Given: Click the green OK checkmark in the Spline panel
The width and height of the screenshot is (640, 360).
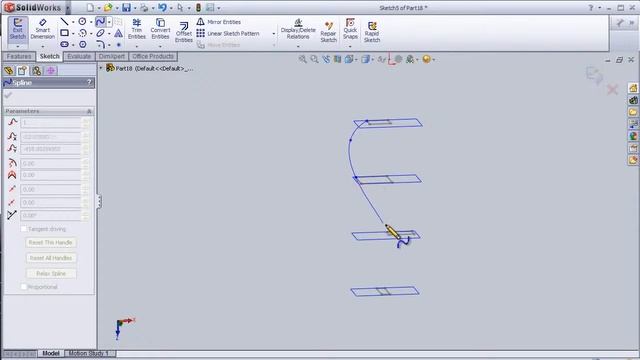Looking at the screenshot, I should tap(8, 96).
